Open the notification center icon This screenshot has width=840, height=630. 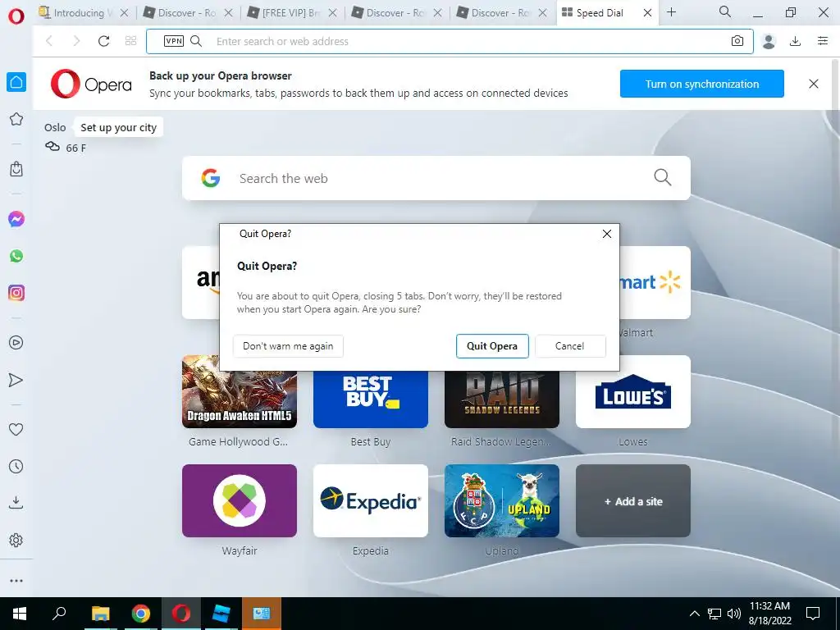coord(813,614)
